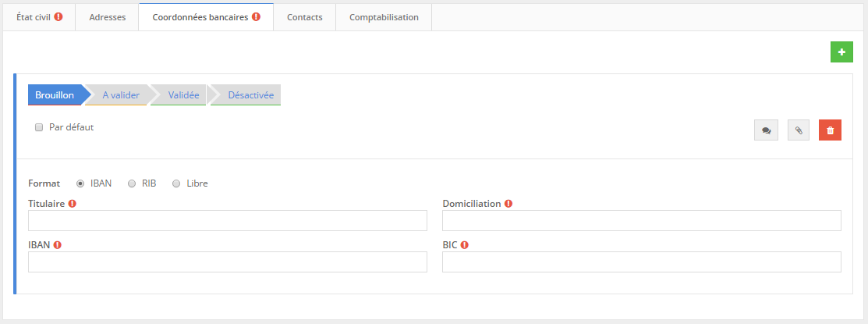
Task: Focus the BIC text field
Action: pyautogui.click(x=641, y=262)
